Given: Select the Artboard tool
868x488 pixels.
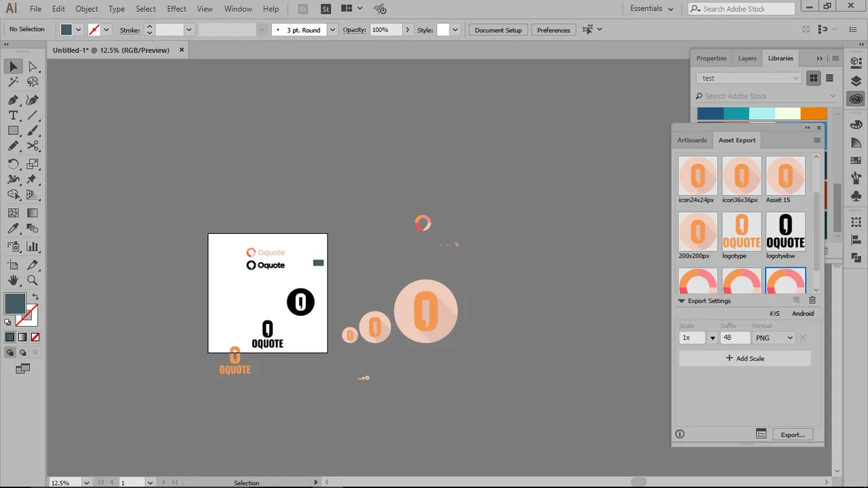Looking at the screenshot, I should tap(14, 264).
